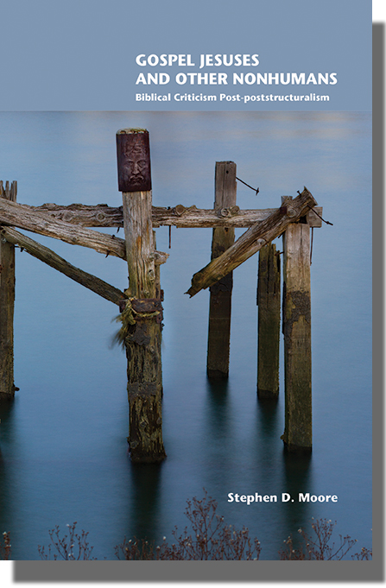Click the partial piling at the left edge
This screenshot has width=386, height=588.
[x=7, y=288]
